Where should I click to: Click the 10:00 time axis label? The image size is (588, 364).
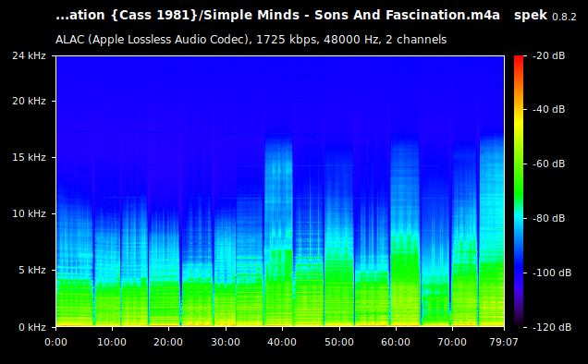click(x=112, y=342)
